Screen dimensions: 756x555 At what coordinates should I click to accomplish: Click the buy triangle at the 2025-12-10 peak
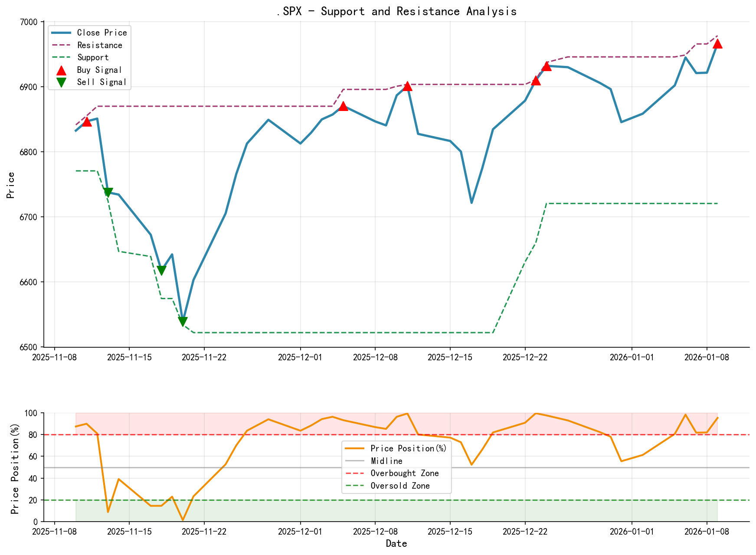[408, 86]
